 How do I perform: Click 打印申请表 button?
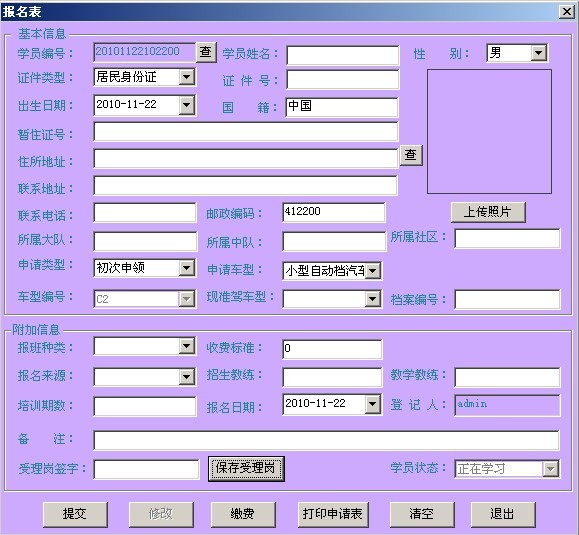[333, 514]
